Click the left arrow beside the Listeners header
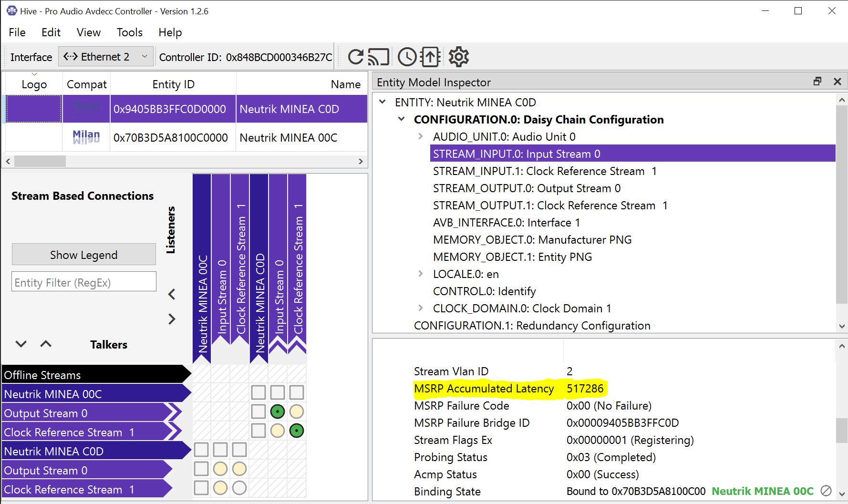This screenshot has height=504, width=848. click(x=172, y=294)
